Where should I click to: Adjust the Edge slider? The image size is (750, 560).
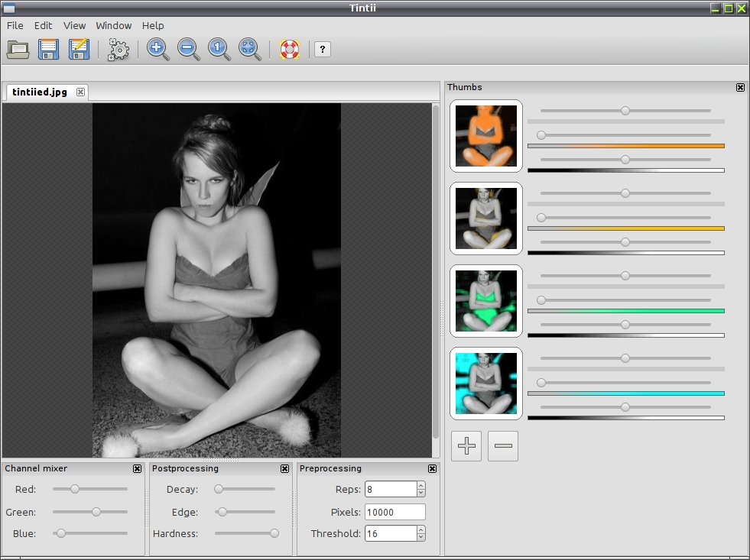pyautogui.click(x=245, y=512)
